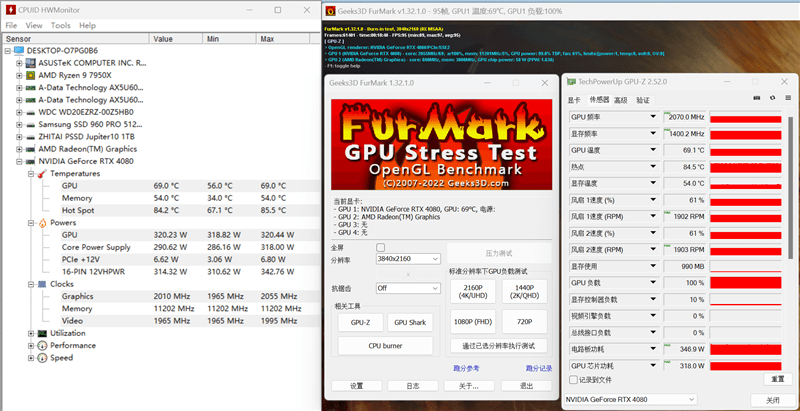
Task: Open the 跑分记录 link
Action: point(539,368)
